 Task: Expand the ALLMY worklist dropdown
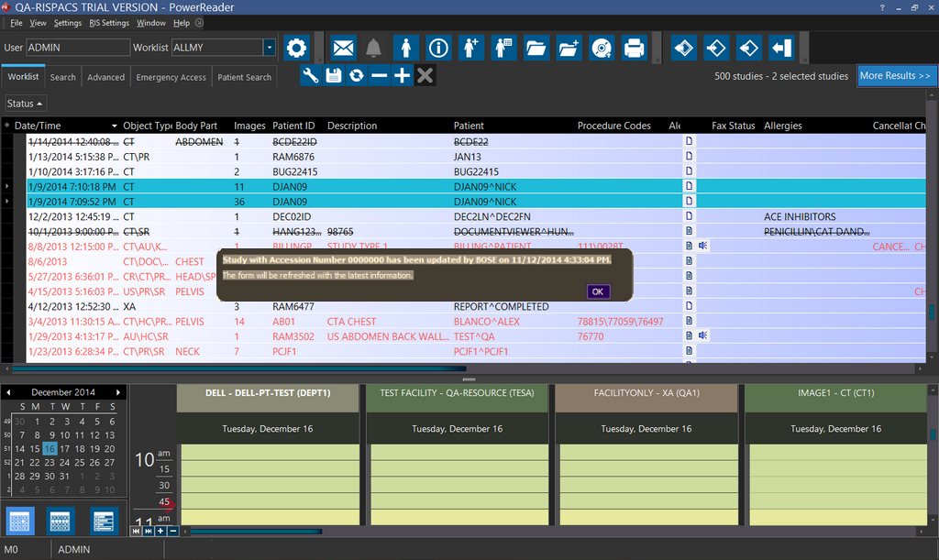[269, 48]
